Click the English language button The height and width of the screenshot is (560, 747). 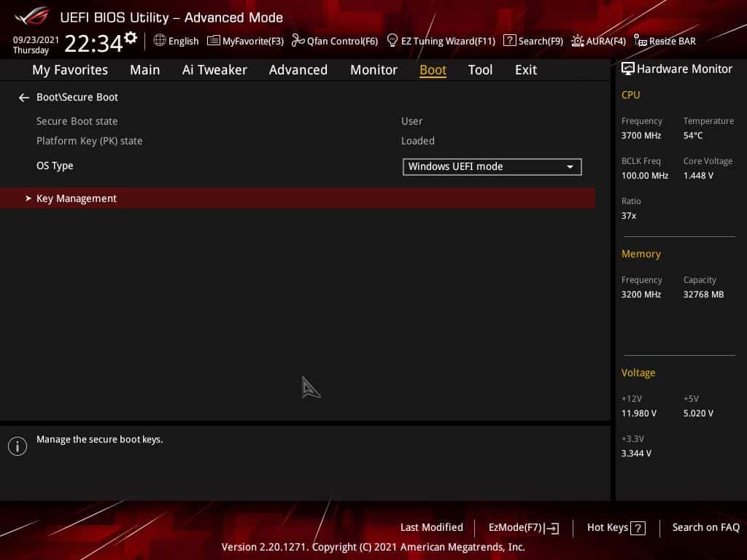coord(177,41)
